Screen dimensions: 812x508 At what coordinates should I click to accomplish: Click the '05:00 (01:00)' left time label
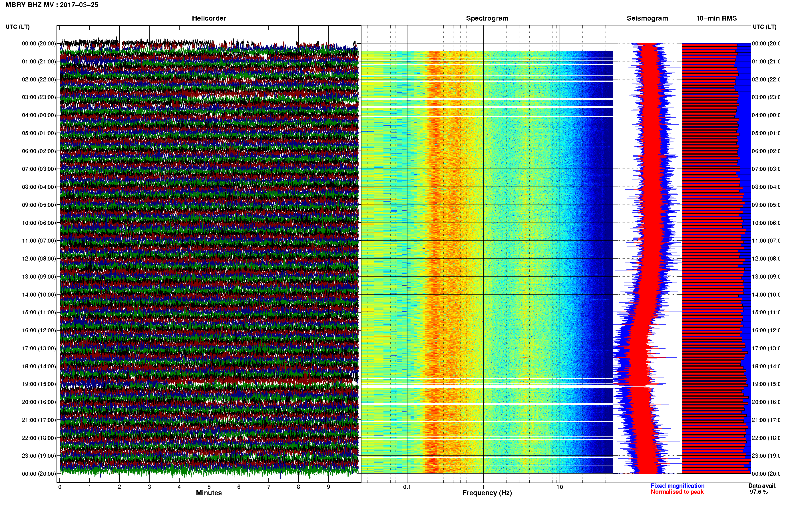point(39,133)
